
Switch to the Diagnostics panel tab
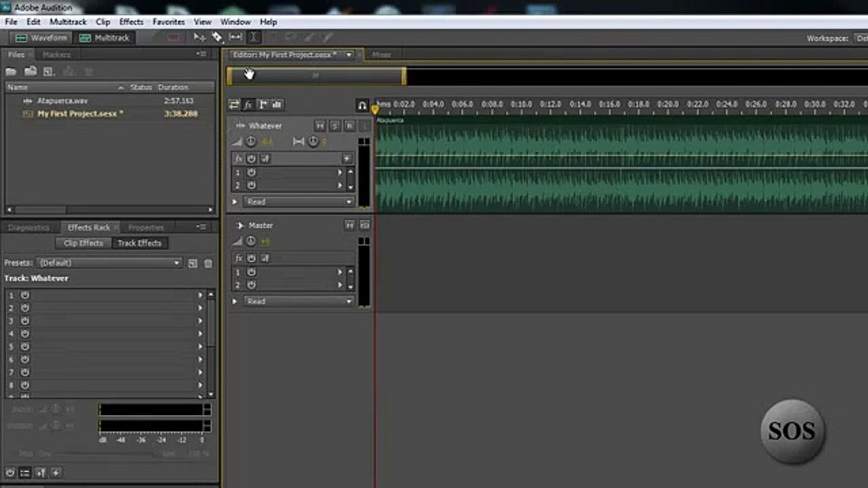pos(28,228)
